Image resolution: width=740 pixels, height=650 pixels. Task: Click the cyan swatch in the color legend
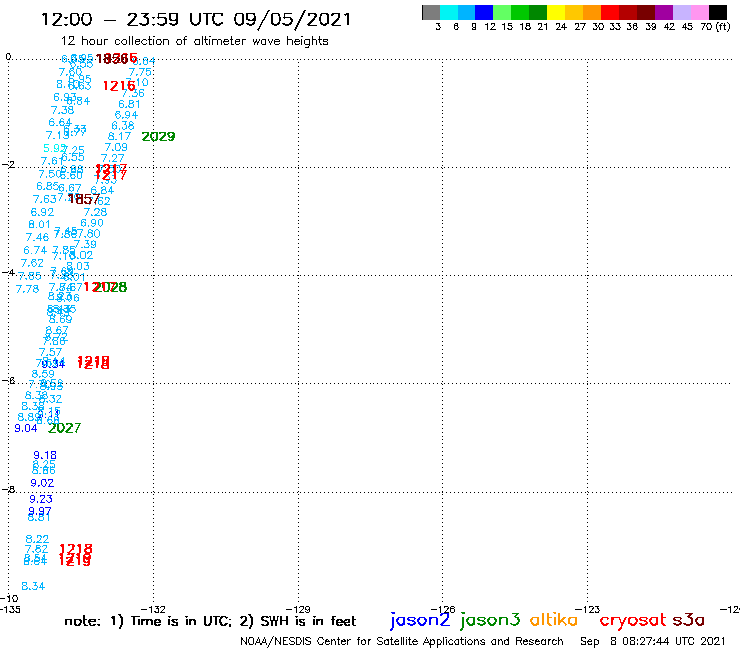point(449,12)
